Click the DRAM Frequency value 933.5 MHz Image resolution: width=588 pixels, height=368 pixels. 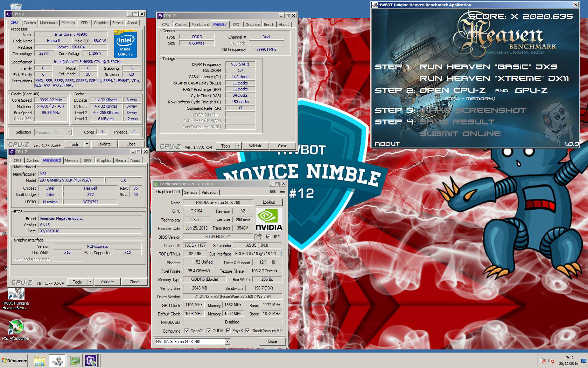240,64
